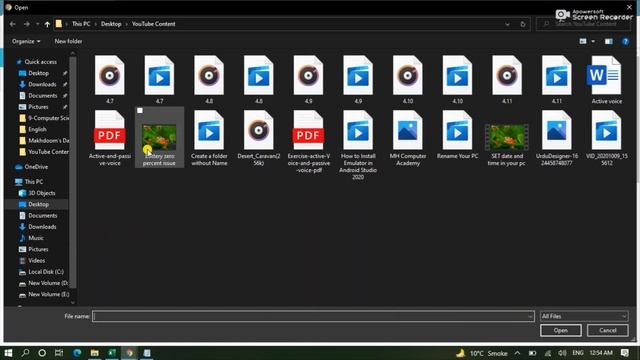Pick the 4.9 video file
This screenshot has width=640, height=360.
(358, 76)
